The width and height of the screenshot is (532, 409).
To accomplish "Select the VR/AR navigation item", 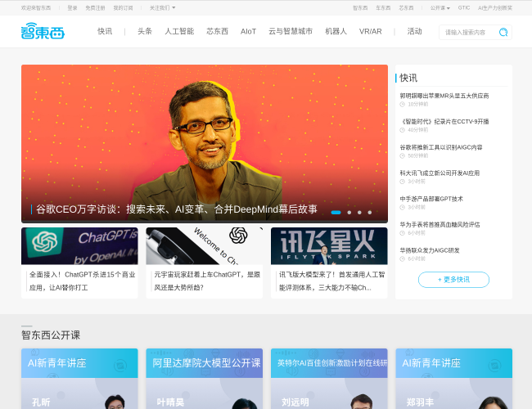I will point(371,32).
